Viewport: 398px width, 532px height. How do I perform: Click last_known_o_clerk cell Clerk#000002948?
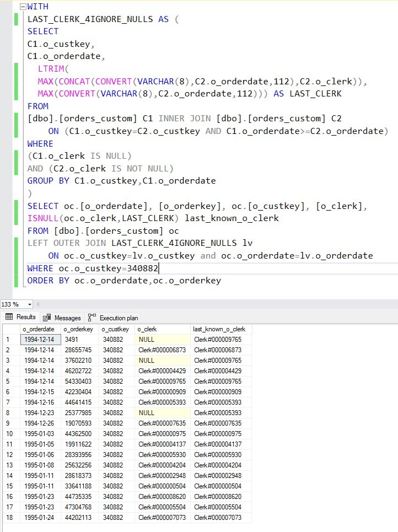(221, 476)
